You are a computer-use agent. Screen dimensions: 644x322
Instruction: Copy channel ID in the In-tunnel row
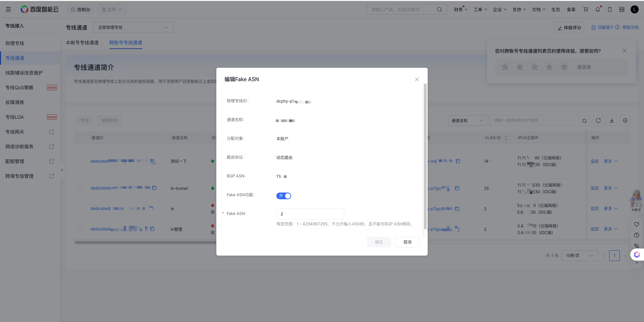pos(154,188)
